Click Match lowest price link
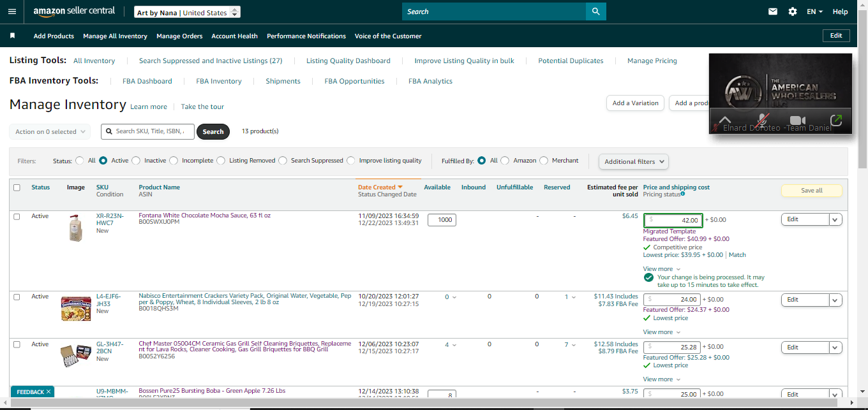868x410 pixels. coord(737,255)
